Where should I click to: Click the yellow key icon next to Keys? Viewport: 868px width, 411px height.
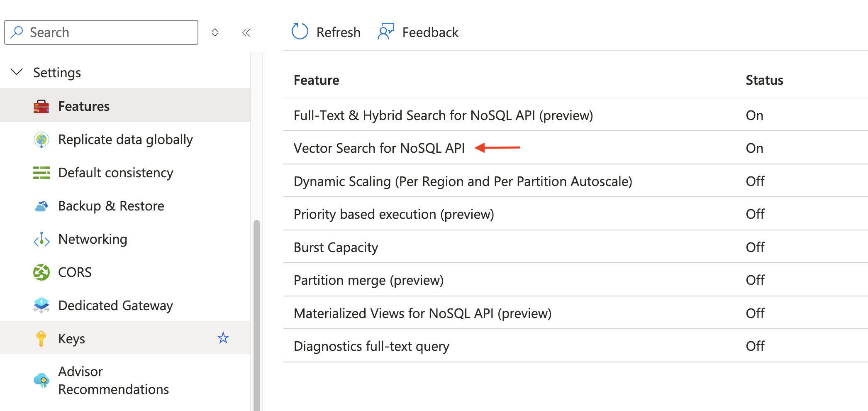tap(41, 338)
